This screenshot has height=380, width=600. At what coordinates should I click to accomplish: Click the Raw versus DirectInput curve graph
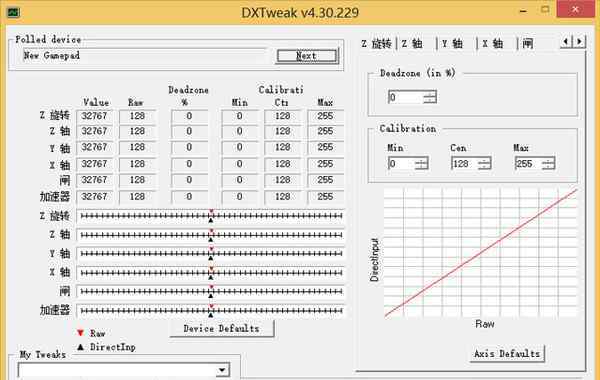coord(481,253)
